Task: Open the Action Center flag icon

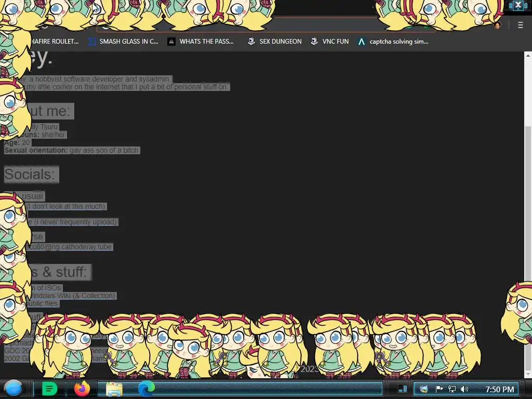Action: (x=439, y=389)
